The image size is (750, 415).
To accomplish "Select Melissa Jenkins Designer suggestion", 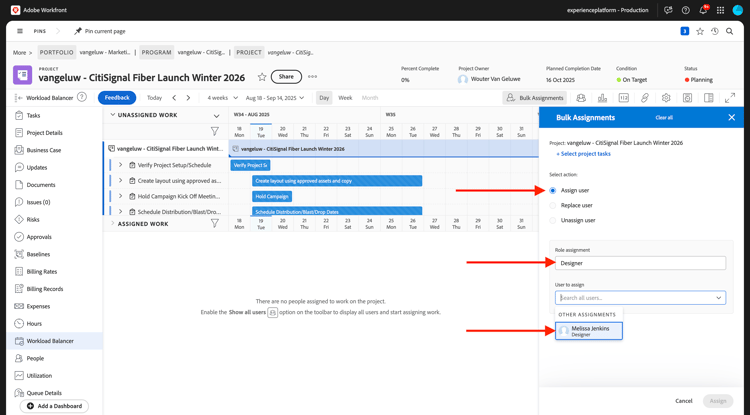I will pos(589,331).
